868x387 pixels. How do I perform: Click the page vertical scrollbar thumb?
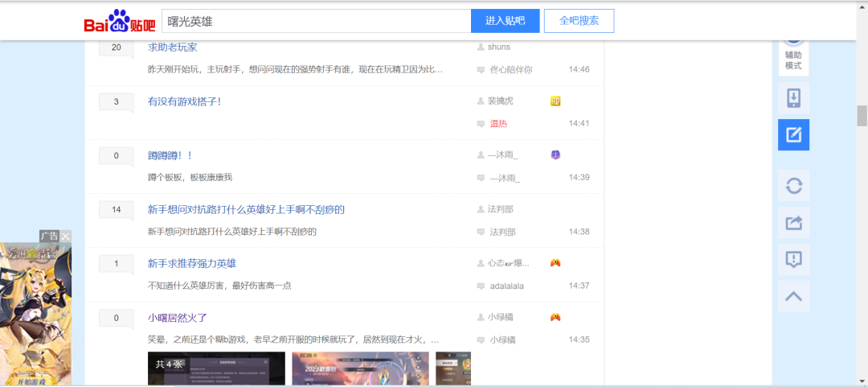(862, 116)
